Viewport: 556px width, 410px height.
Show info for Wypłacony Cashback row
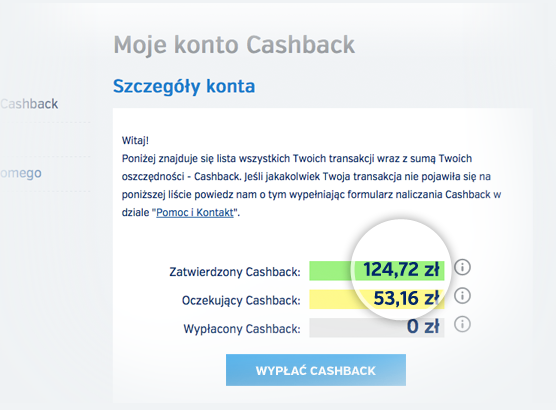pyautogui.click(x=462, y=324)
